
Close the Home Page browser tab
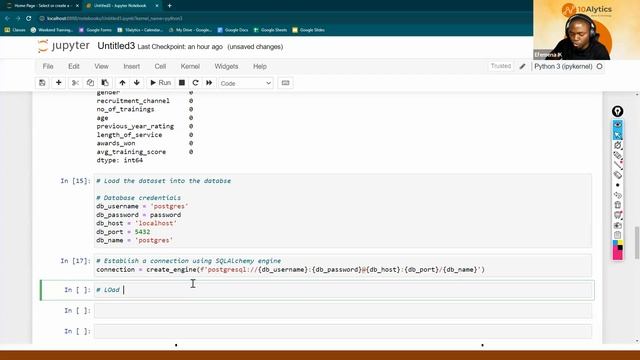point(77,6)
